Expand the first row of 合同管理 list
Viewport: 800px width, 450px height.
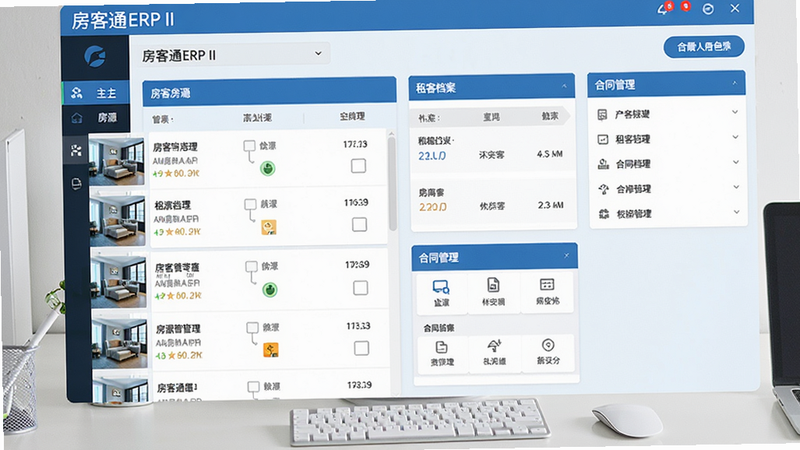tap(735, 112)
